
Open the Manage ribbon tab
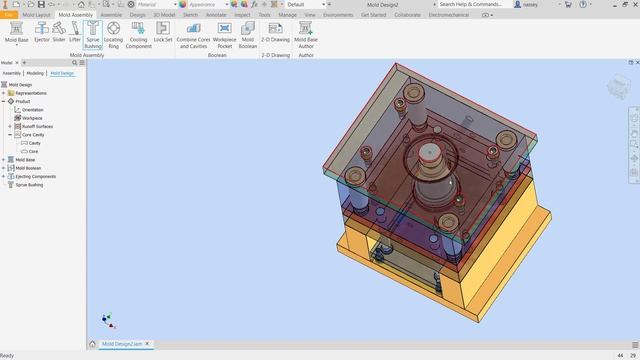pyautogui.click(x=287, y=15)
